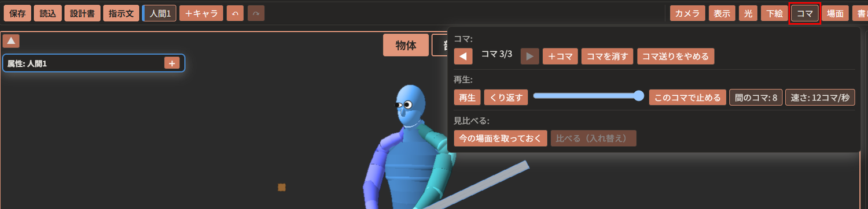Go to the previous frame arrow
Image resolution: width=868 pixels, height=209 pixels.
(464, 56)
